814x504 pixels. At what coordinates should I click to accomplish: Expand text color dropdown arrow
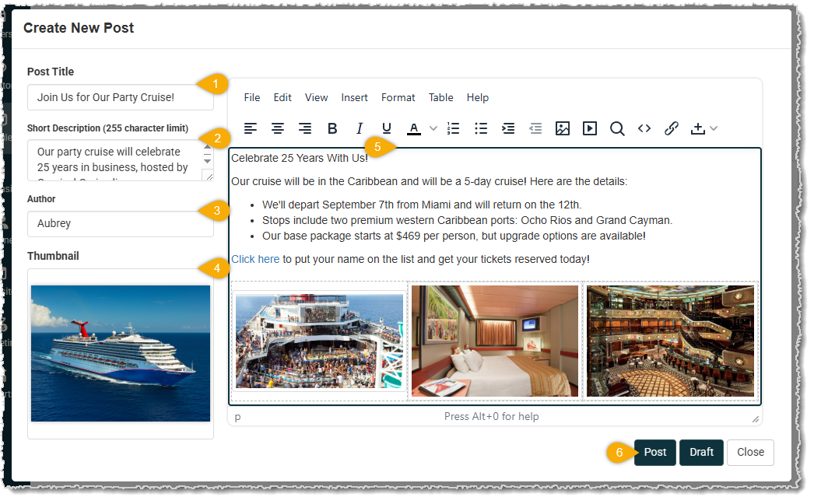click(x=433, y=128)
